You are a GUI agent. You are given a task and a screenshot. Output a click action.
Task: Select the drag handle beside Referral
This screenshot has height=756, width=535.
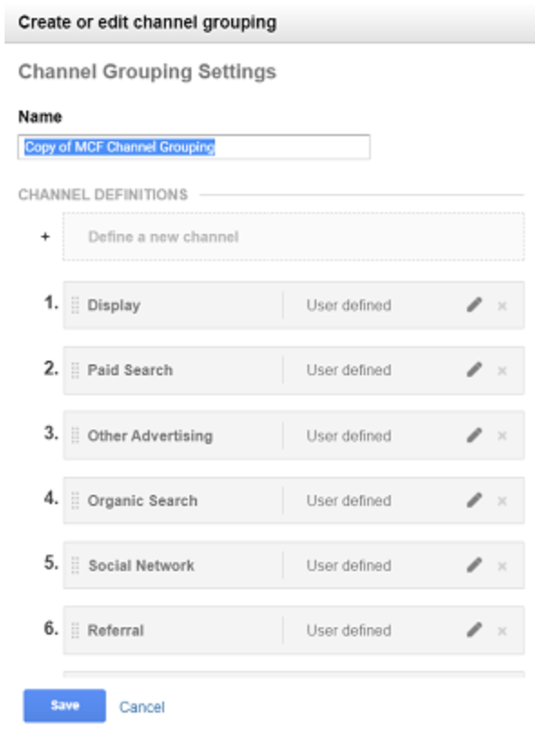tap(75, 630)
